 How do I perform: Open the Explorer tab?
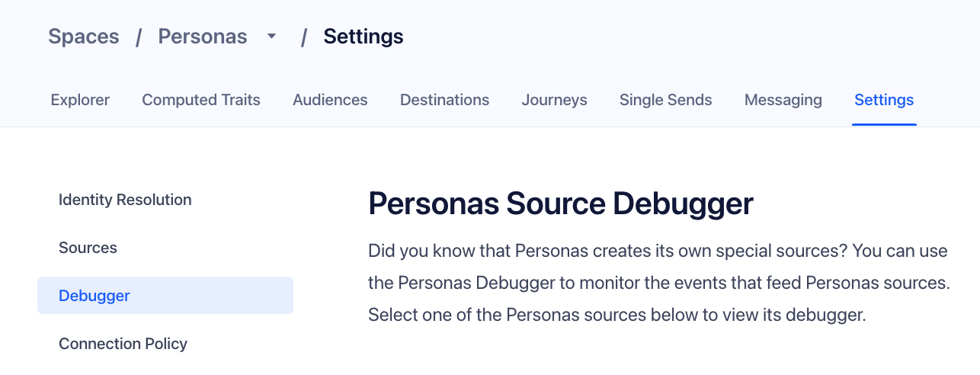pyautogui.click(x=80, y=100)
